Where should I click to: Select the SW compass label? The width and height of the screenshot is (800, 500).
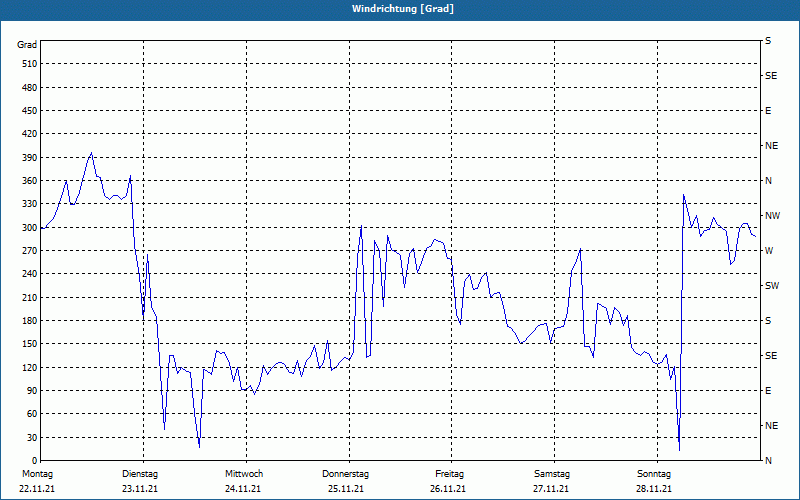(x=772, y=286)
